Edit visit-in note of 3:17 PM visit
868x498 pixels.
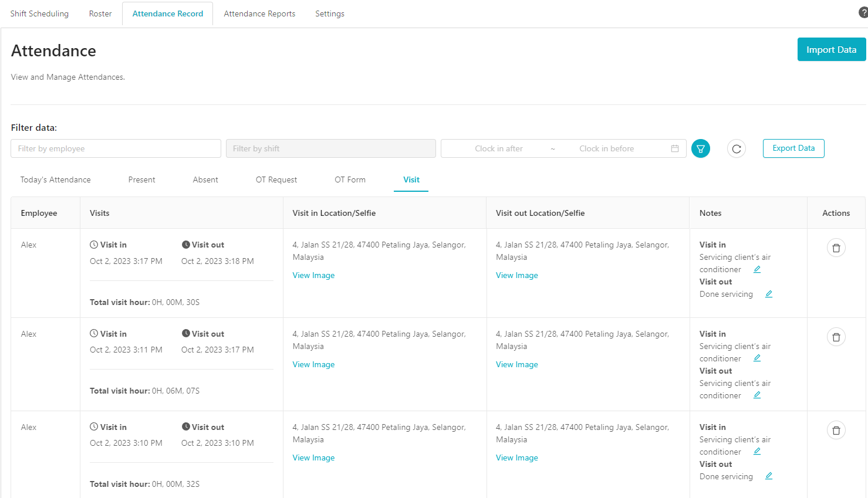point(757,269)
